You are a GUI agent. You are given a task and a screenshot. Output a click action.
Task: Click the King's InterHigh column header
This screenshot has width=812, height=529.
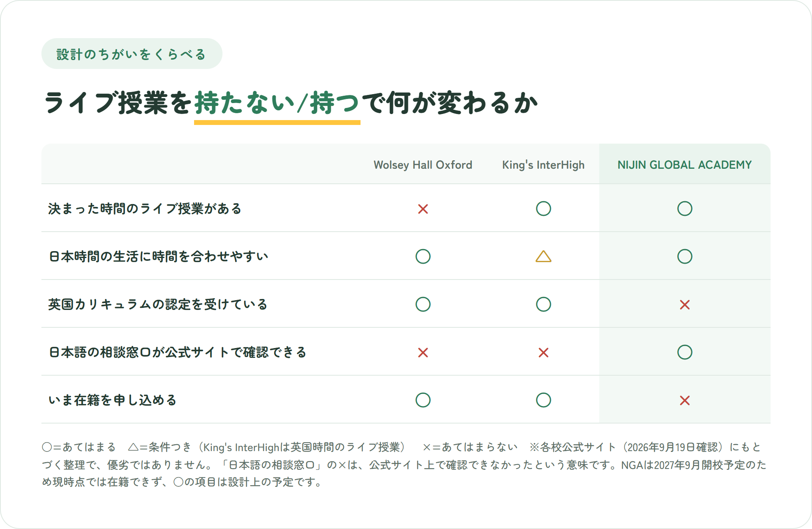point(543,165)
